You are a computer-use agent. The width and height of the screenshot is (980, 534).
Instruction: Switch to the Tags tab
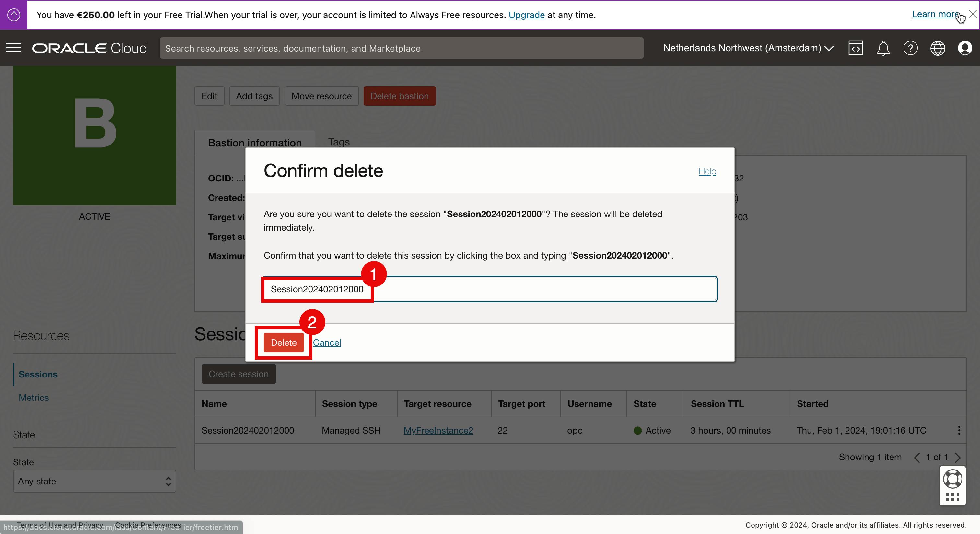(x=339, y=142)
